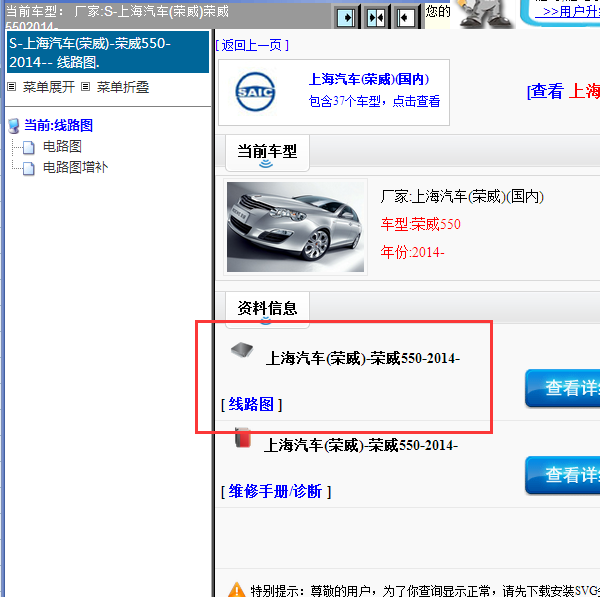The height and width of the screenshot is (597, 600).
Task: Click the center-split panel layout button
Action: coord(376,18)
